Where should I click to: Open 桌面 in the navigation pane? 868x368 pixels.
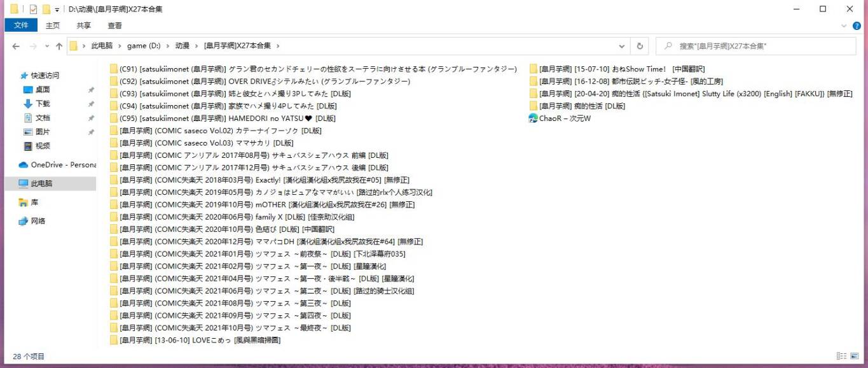43,90
